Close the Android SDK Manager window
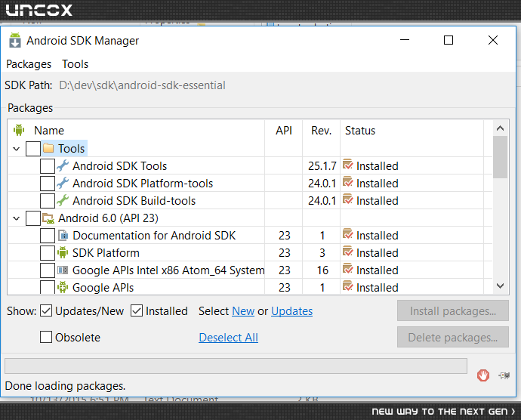The height and width of the screenshot is (420, 521). pyautogui.click(x=493, y=40)
